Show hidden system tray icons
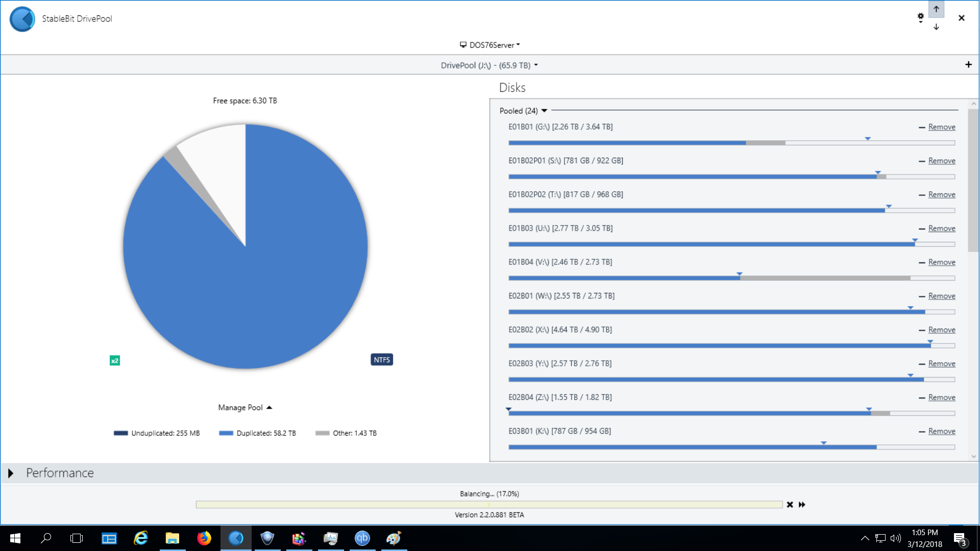Screen dimensions: 980x551 point(865,538)
